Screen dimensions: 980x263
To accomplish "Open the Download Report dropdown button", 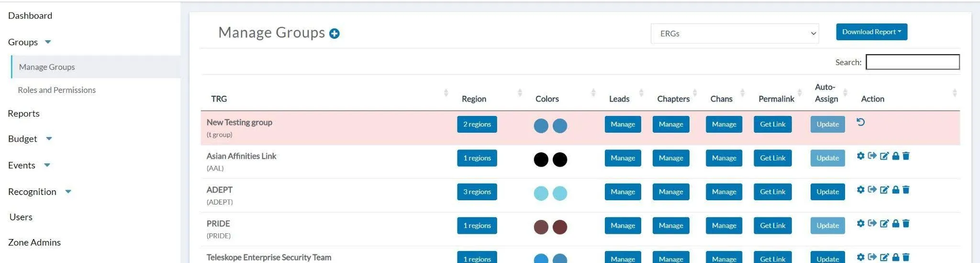I will (871, 32).
